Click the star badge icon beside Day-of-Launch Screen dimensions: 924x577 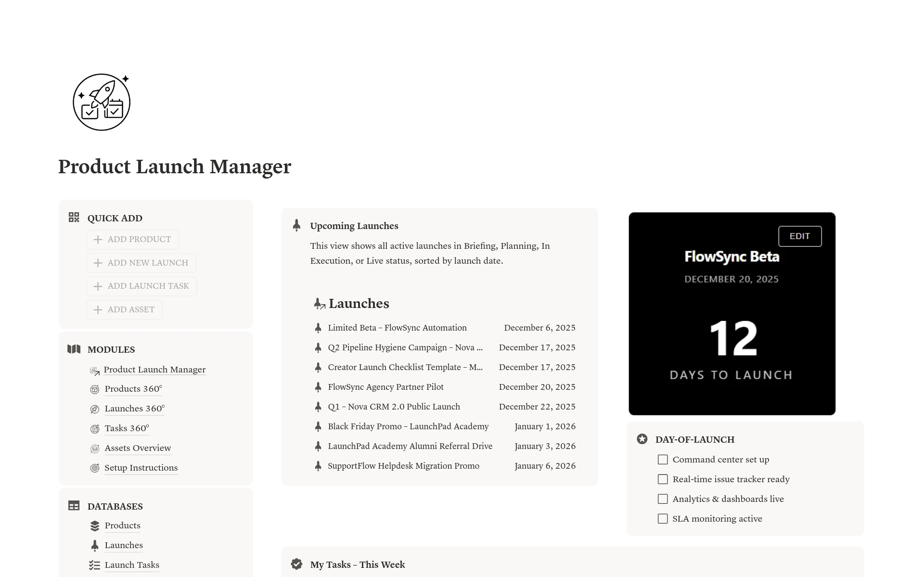tap(642, 439)
